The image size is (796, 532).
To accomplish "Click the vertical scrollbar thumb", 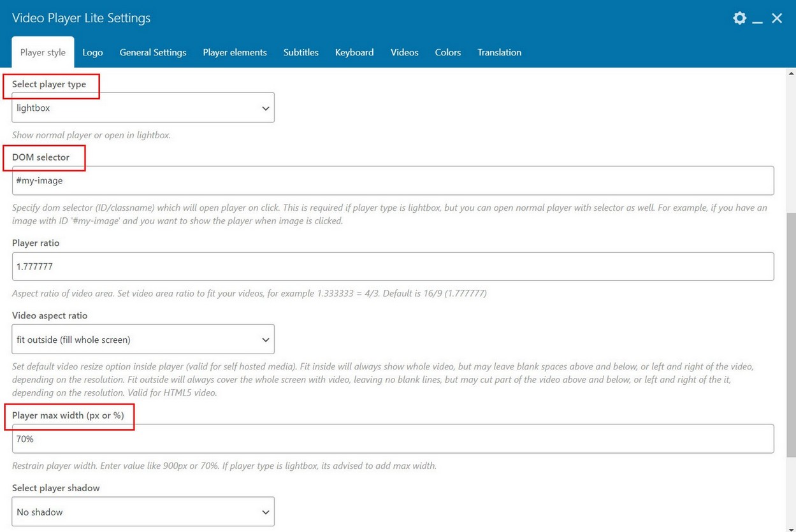I will click(x=791, y=334).
